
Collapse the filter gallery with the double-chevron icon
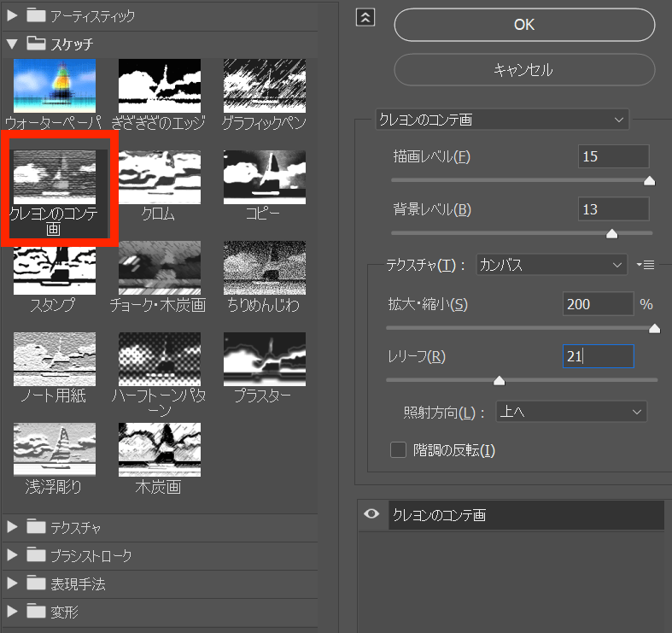click(x=365, y=18)
